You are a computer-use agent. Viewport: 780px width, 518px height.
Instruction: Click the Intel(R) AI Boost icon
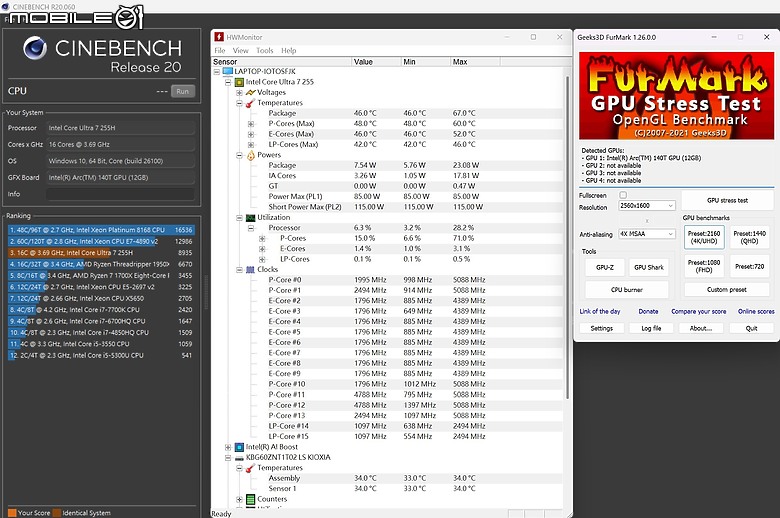pyautogui.click(x=239, y=447)
